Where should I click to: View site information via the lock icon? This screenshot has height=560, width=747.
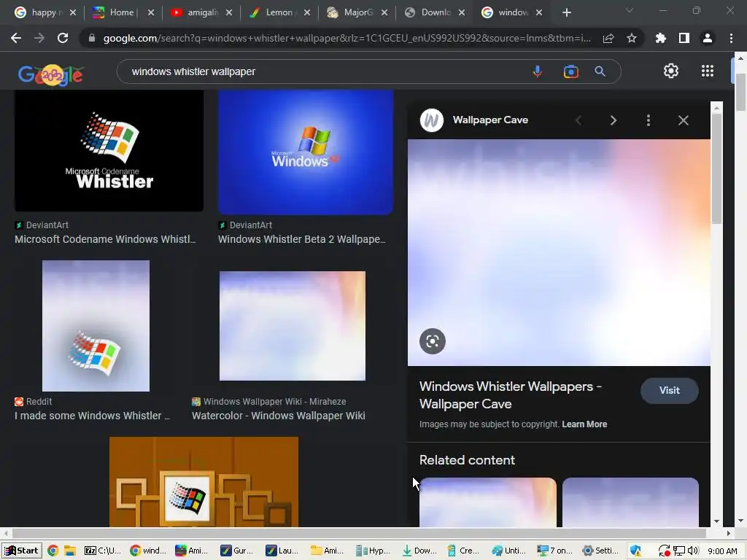(92, 38)
